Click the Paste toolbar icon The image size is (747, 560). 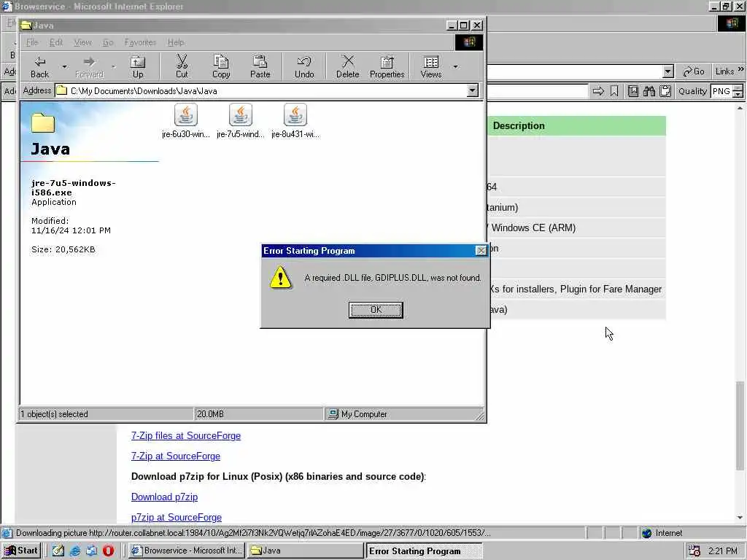[x=260, y=66]
